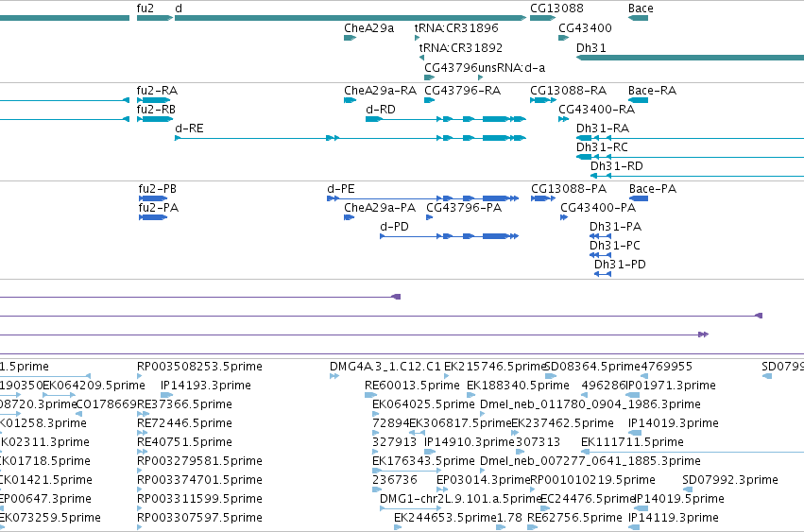Select transcript CG43796-RA
This screenshot has width=804, height=532.
point(430,100)
